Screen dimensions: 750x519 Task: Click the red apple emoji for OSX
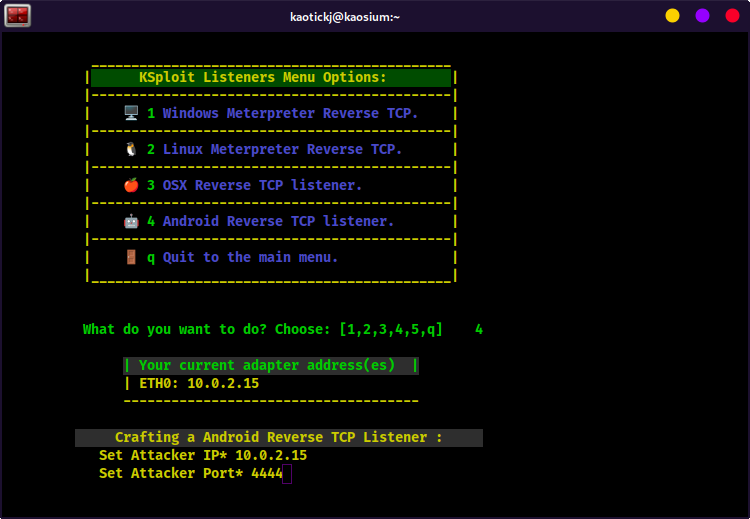coord(131,185)
